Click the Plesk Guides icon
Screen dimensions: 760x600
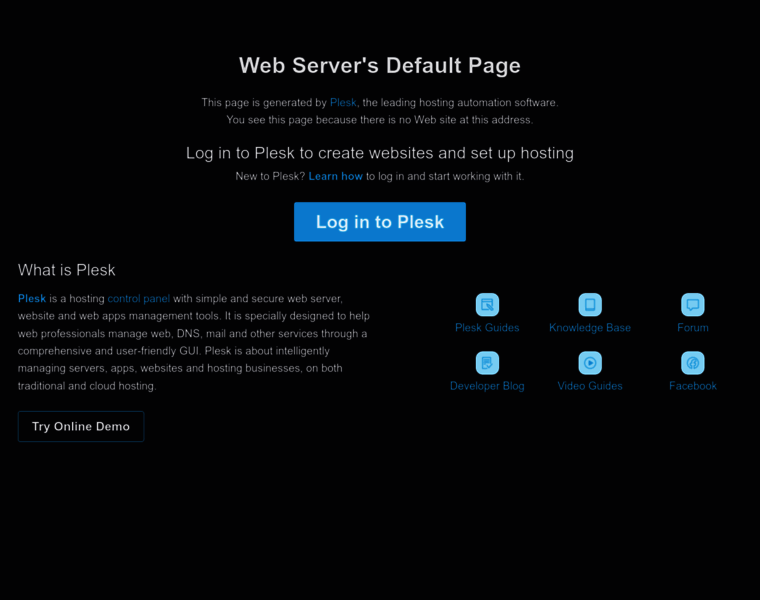pos(487,305)
